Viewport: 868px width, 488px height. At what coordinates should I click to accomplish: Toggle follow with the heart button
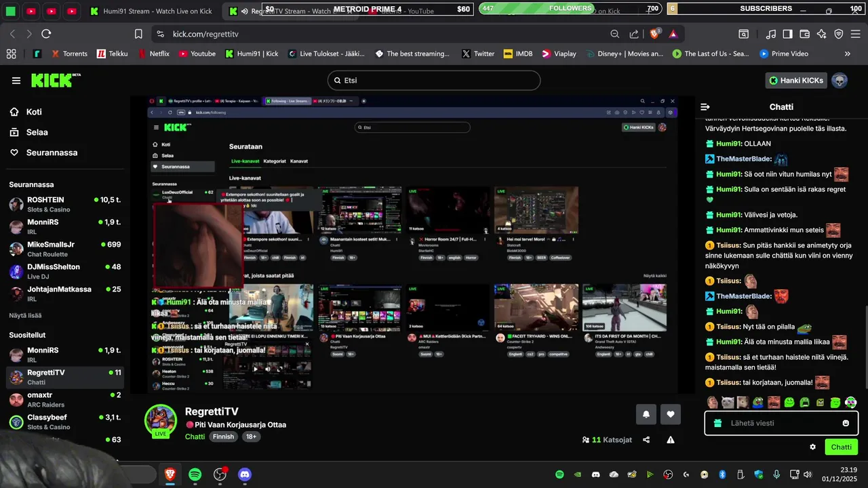(x=671, y=414)
